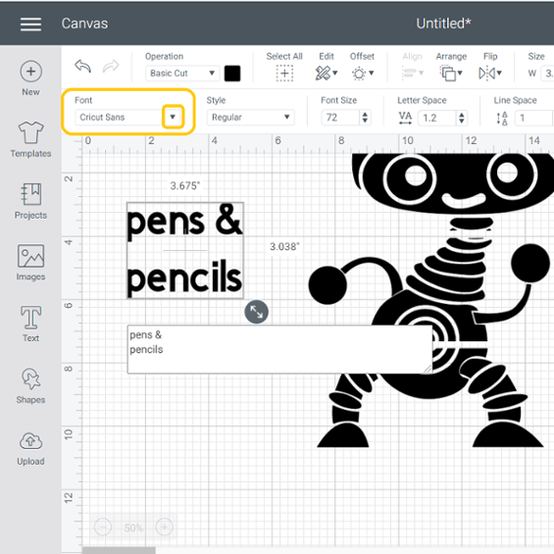The width and height of the screenshot is (554, 554).
Task: Open the Operation Basic Cut dropdown
Action: click(x=182, y=73)
